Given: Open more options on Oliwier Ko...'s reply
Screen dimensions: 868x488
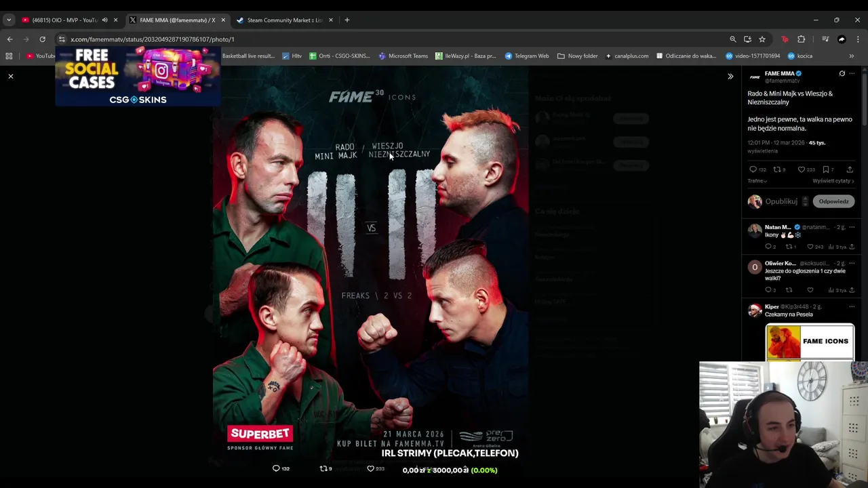Looking at the screenshot, I should coord(852,263).
